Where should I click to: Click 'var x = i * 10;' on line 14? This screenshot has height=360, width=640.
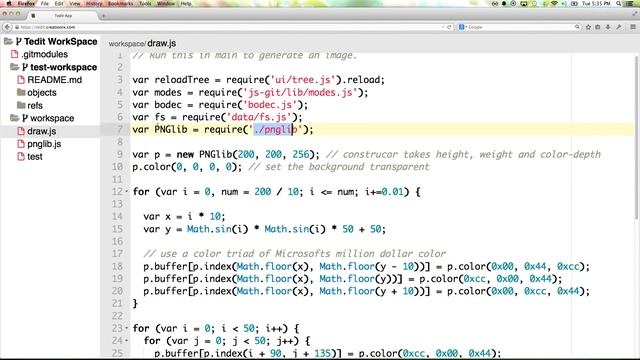coord(184,216)
